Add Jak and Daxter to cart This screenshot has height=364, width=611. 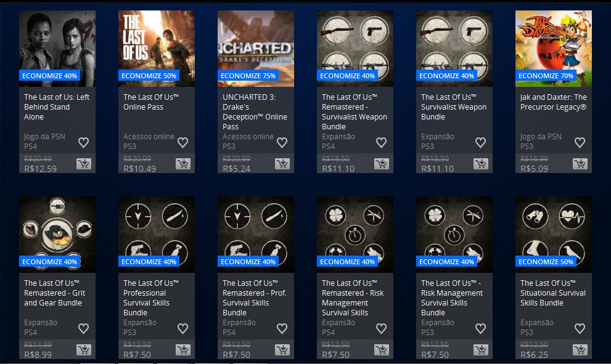[x=580, y=164]
